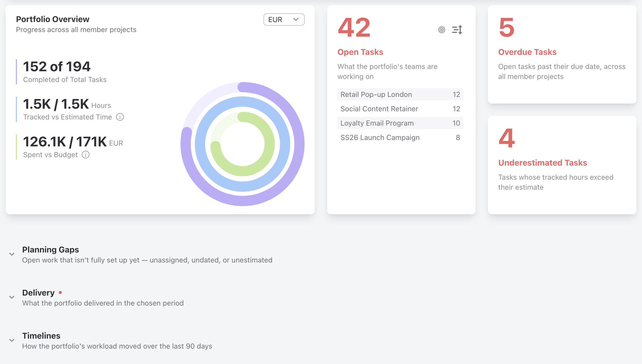Click the Underestimated Tasks heading
The width and height of the screenshot is (642, 364).
[x=543, y=163]
